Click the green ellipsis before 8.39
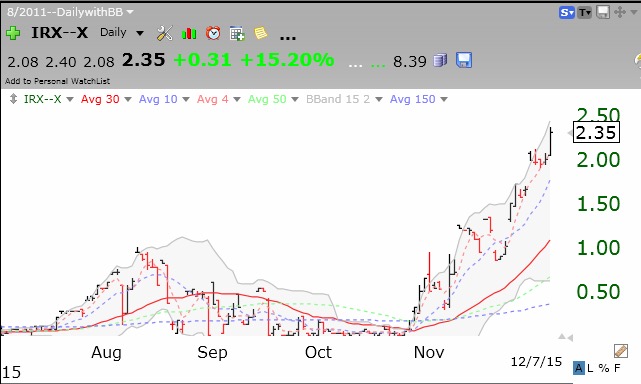The width and height of the screenshot is (641, 384). coord(378,65)
